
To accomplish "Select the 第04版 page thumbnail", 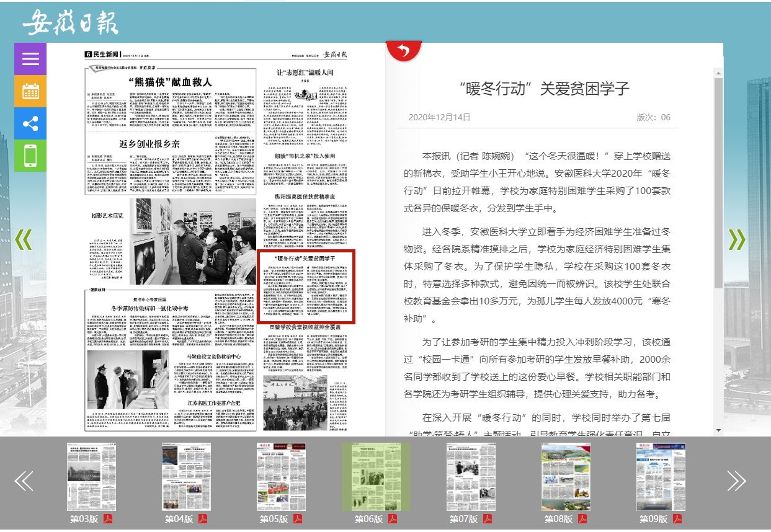I will click(186, 476).
